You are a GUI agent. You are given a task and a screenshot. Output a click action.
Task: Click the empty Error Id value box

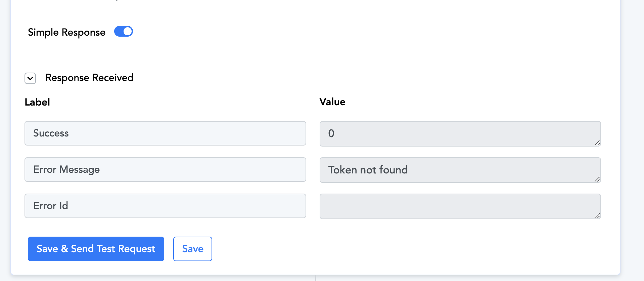point(460,206)
